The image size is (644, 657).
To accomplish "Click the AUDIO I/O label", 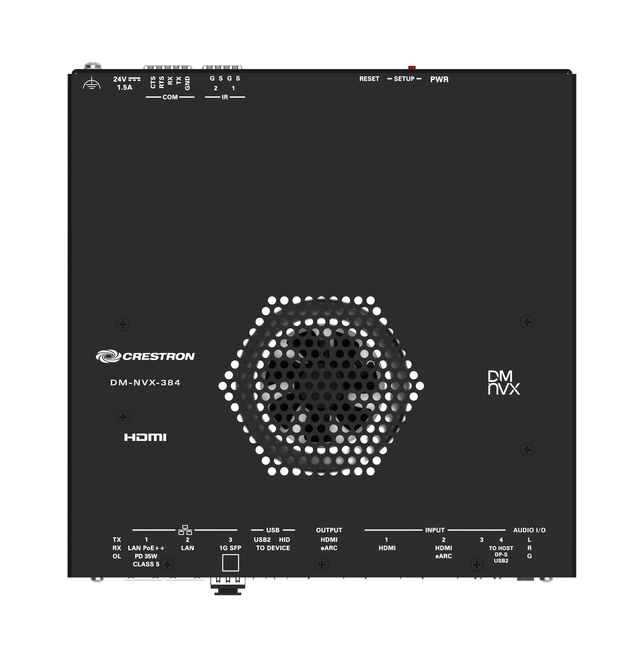I will tap(529, 530).
